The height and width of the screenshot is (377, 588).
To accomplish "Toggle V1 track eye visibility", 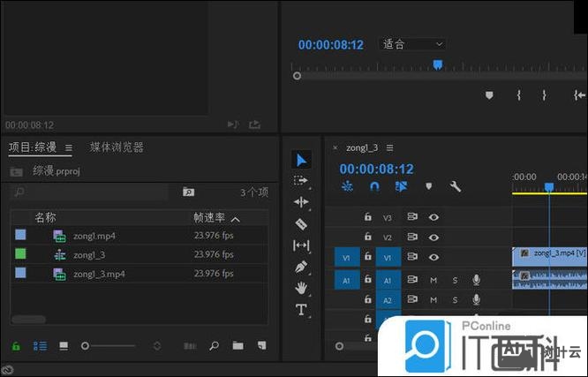I will click(x=433, y=257).
